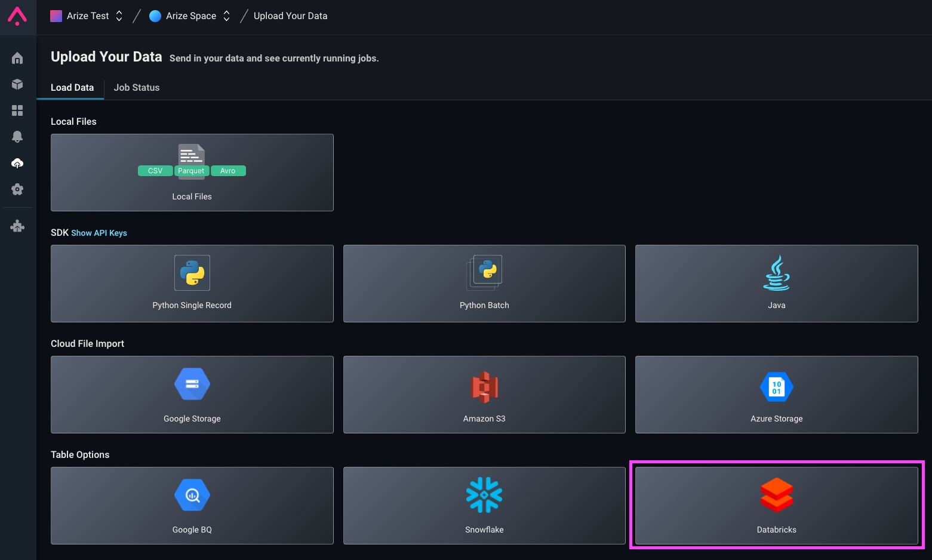
Task: Open the settings gear icon in sidebar
Action: click(x=17, y=189)
